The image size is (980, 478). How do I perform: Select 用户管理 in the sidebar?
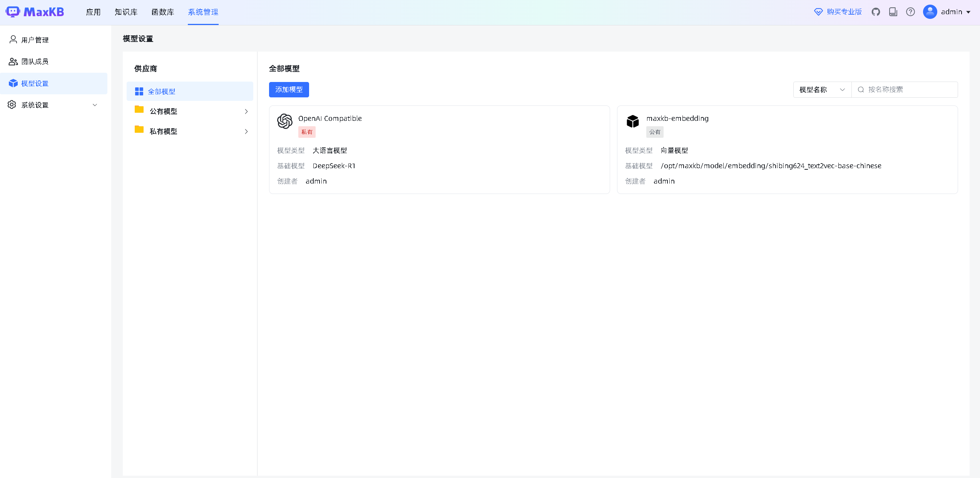(35, 40)
